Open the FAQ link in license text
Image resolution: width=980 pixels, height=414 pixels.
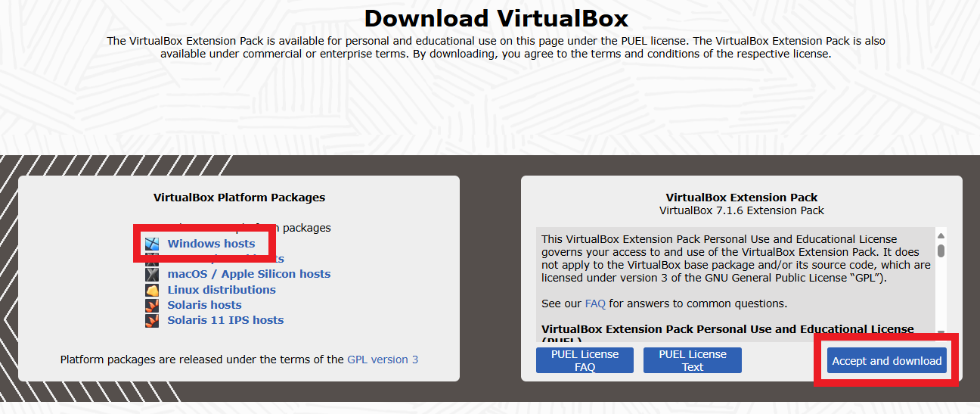tap(595, 303)
